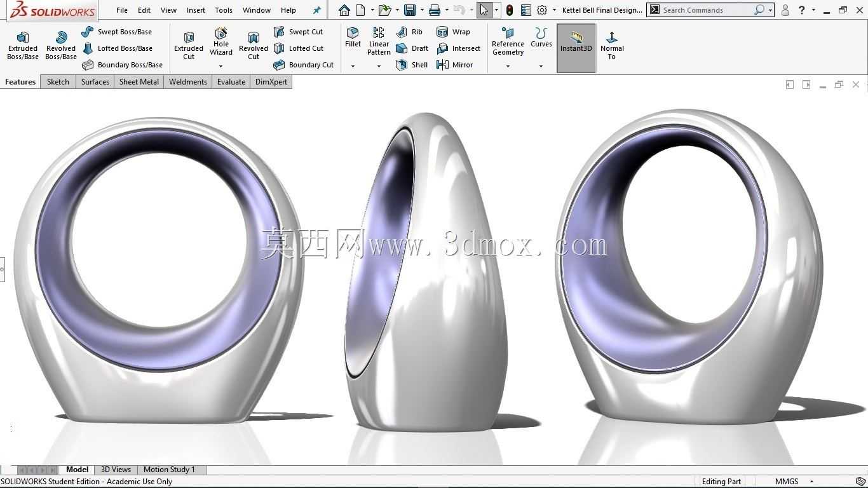868x488 pixels.
Task: Create a new document
Action: (360, 10)
